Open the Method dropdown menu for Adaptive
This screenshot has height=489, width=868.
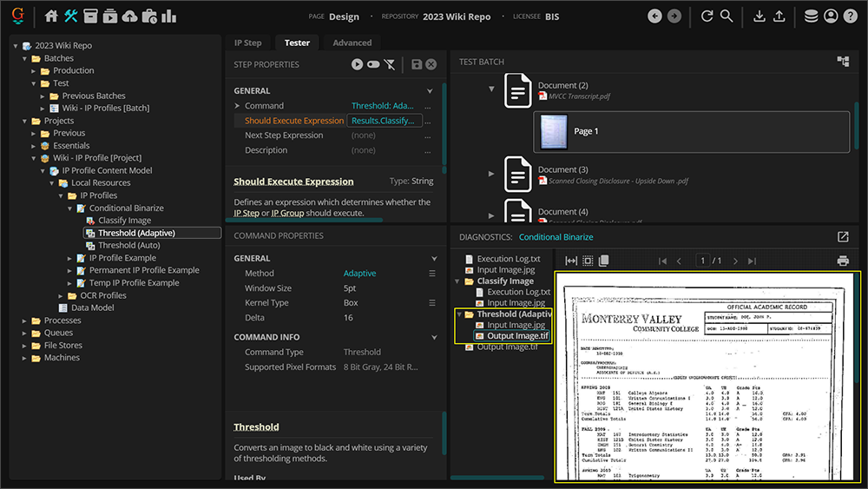pos(431,274)
